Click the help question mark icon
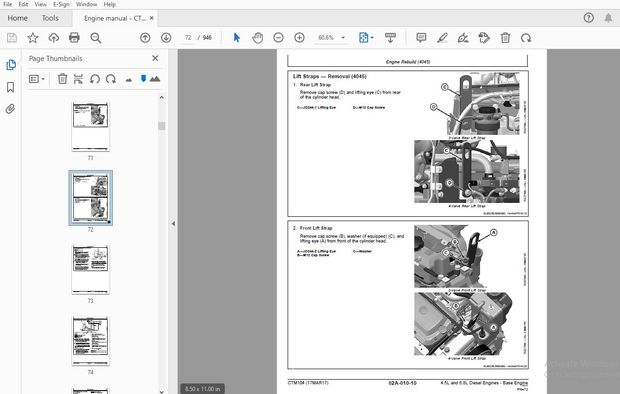The image size is (620, 394). pos(588,18)
